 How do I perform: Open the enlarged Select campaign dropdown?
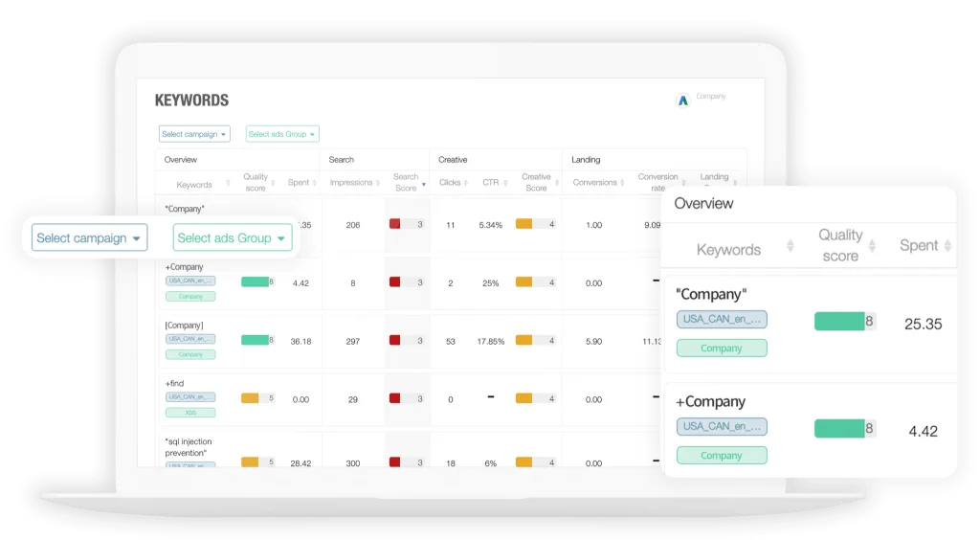click(x=89, y=238)
